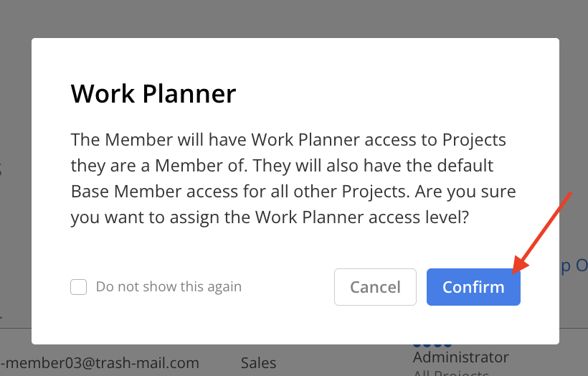The width and height of the screenshot is (588, 376).
Task: Click the dialog's access description paragraph
Action: 293,179
